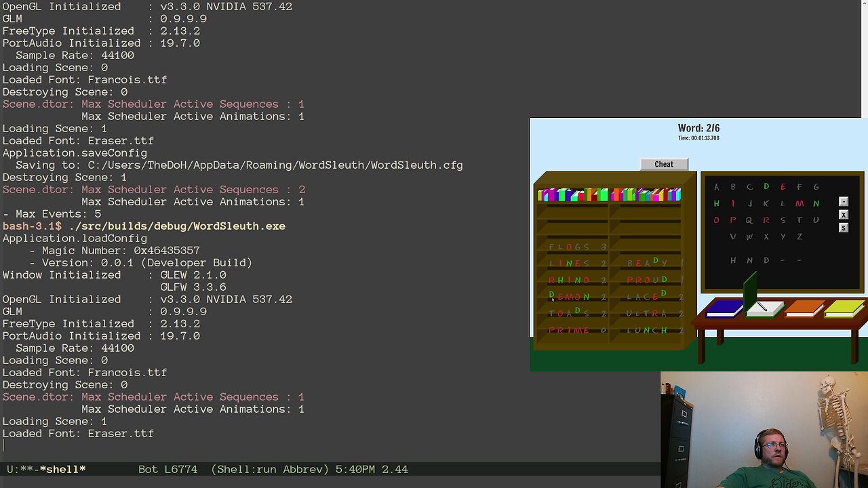Click the 'Version: 0.0.1 (Developer Build)' line

click(141, 263)
